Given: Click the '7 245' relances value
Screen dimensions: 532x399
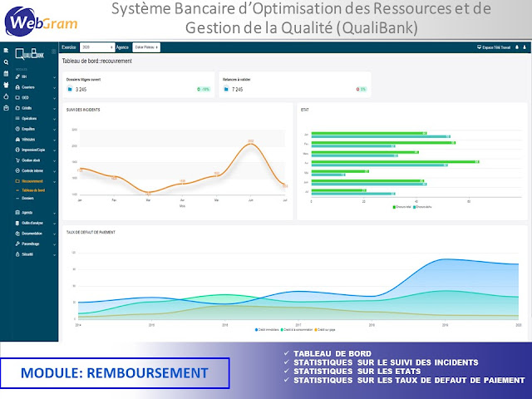Looking at the screenshot, I should point(238,90).
